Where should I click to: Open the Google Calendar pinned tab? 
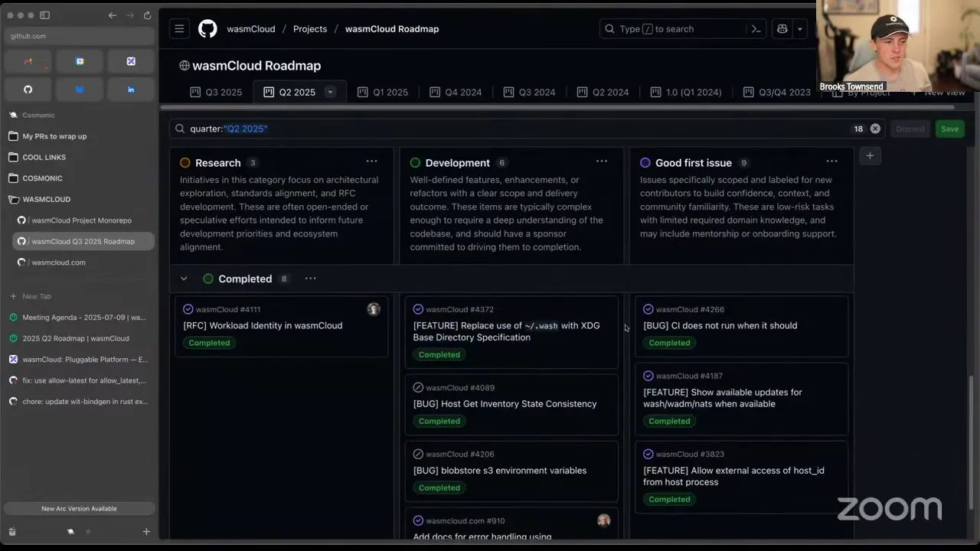80,61
